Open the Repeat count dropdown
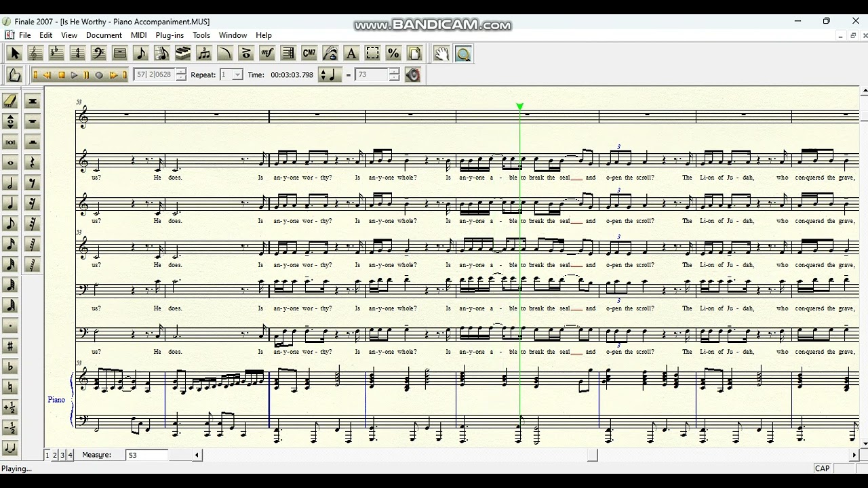Screen dimensions: 868x488 pos(237,75)
